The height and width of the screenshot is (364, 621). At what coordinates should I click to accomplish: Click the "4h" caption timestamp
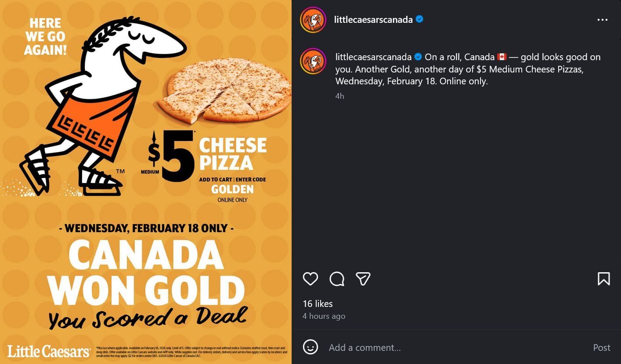pos(339,96)
